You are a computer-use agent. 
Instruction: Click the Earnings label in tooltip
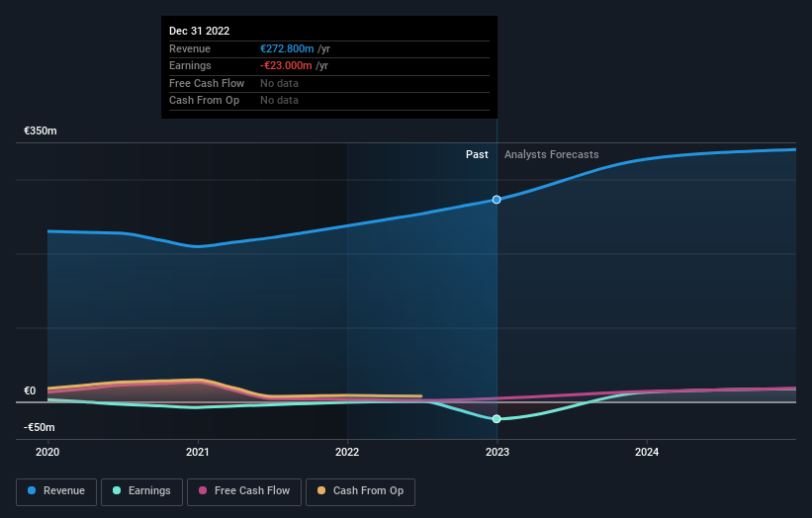(190, 65)
